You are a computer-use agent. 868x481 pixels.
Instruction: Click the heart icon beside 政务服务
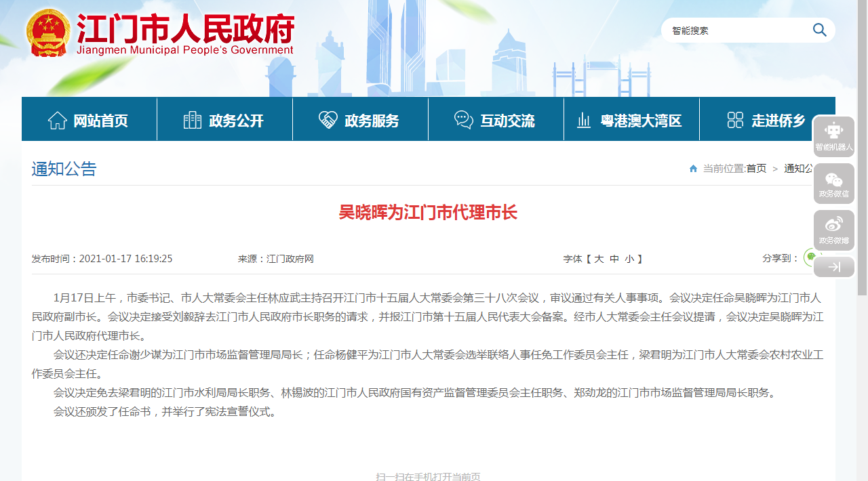(328, 119)
